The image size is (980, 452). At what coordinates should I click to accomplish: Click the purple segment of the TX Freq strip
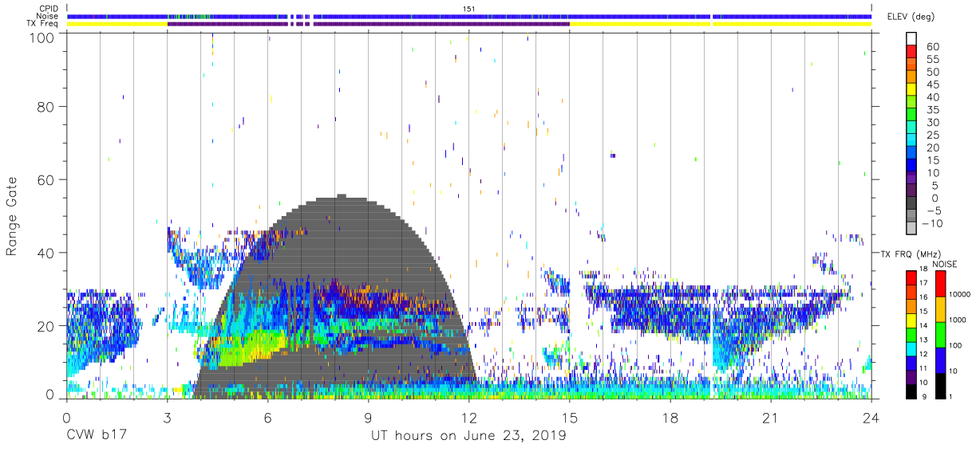pos(368,23)
